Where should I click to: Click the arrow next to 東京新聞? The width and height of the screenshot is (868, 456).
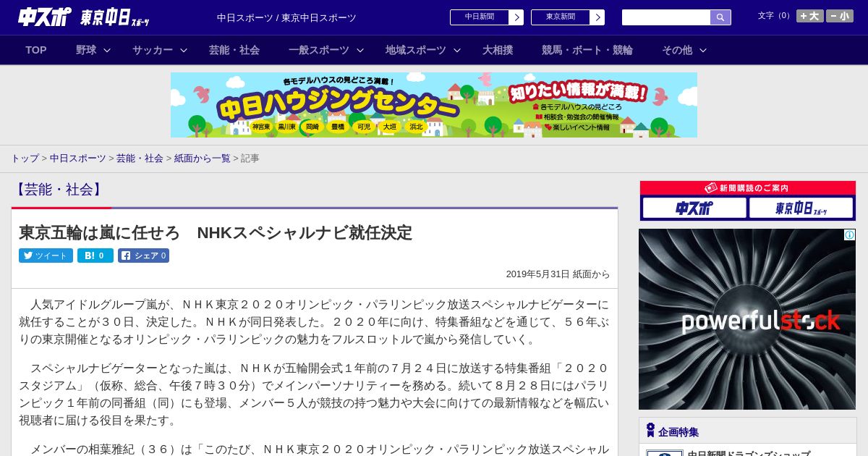(597, 17)
